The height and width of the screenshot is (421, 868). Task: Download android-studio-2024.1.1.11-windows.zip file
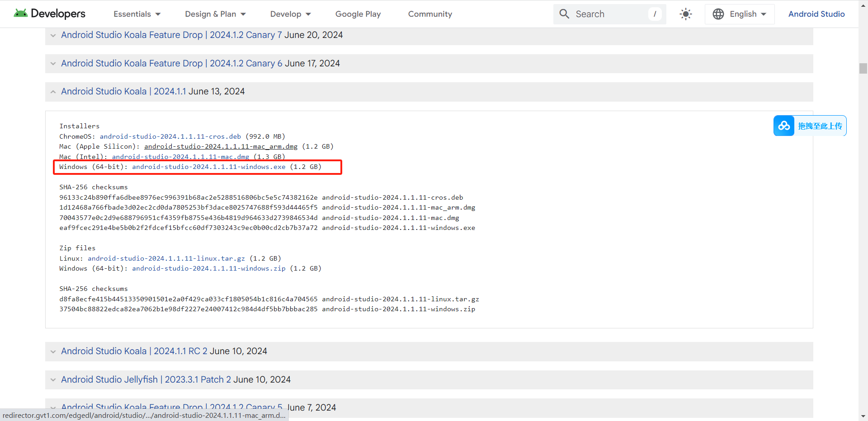[x=209, y=268]
